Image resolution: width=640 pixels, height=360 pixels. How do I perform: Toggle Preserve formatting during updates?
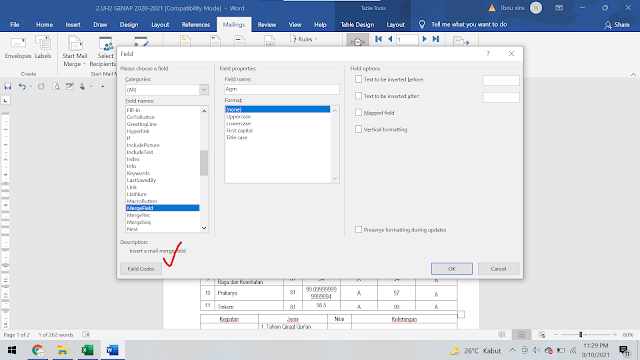click(x=358, y=230)
